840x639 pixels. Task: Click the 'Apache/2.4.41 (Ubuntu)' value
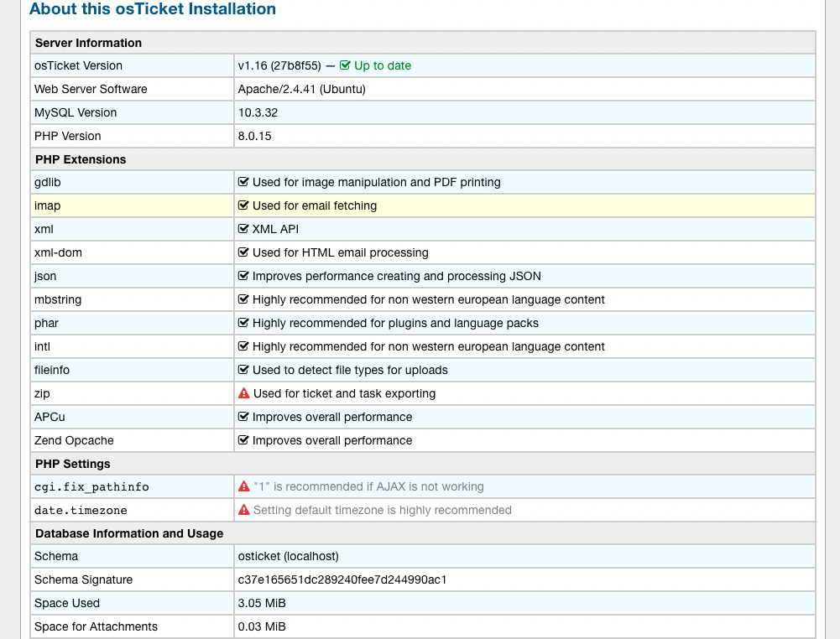click(x=301, y=90)
